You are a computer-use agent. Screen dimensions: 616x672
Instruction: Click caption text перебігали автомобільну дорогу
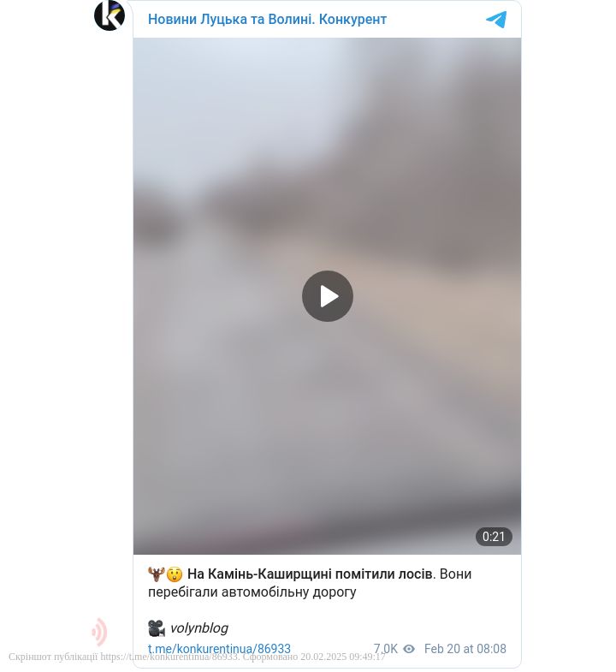click(x=252, y=592)
